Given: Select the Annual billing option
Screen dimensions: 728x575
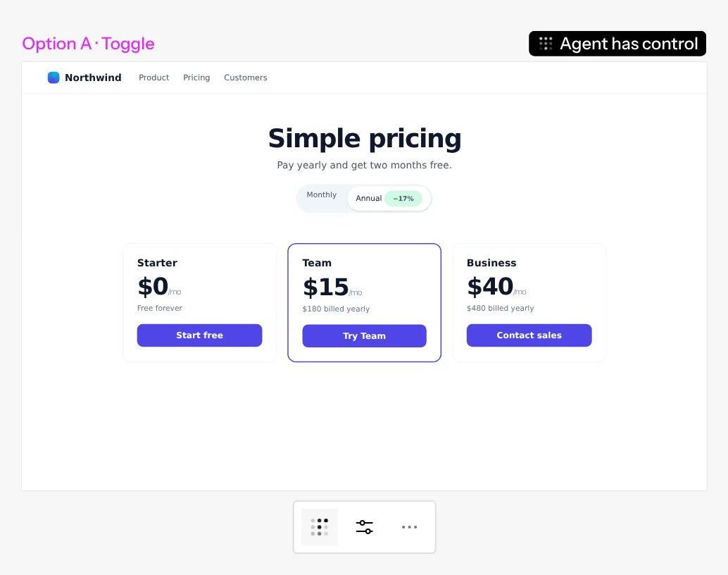Looking at the screenshot, I should tap(369, 199).
